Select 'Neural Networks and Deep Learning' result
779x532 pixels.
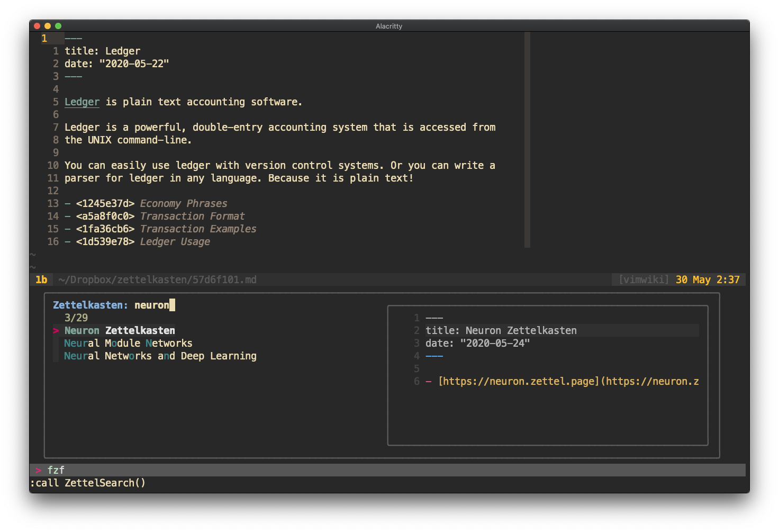coord(160,356)
